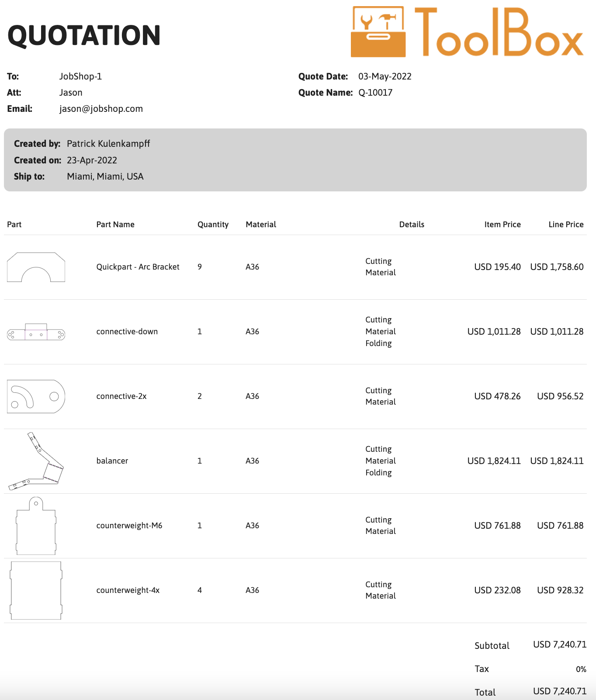Open the connective-2x part thumbnail
This screenshot has width=596, height=700.
click(36, 396)
